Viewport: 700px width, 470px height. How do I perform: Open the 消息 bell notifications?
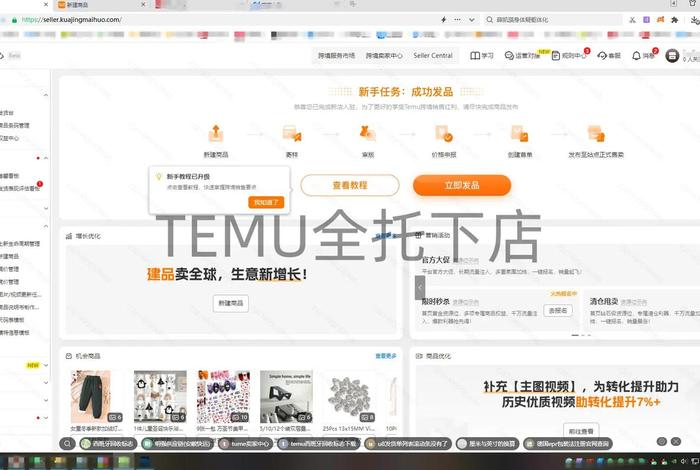(x=636, y=56)
